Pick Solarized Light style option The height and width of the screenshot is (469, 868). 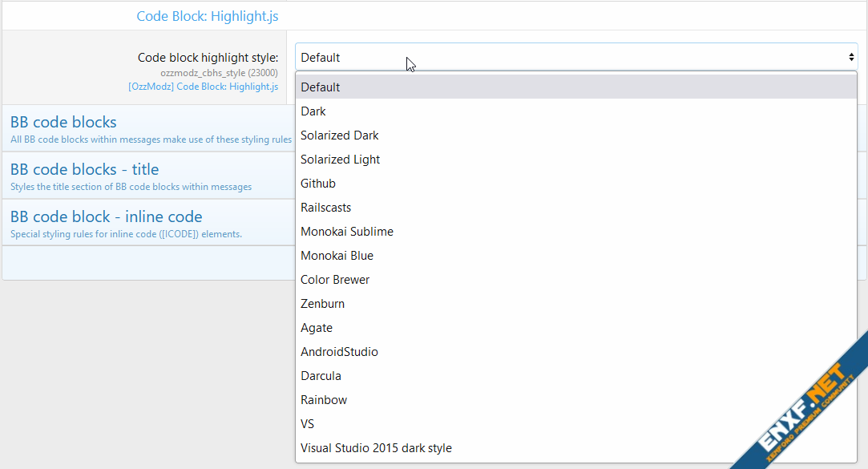(340, 160)
